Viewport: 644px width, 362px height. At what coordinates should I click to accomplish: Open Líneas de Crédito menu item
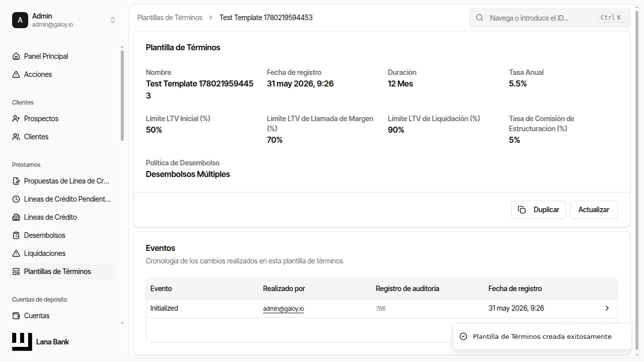(x=62, y=217)
